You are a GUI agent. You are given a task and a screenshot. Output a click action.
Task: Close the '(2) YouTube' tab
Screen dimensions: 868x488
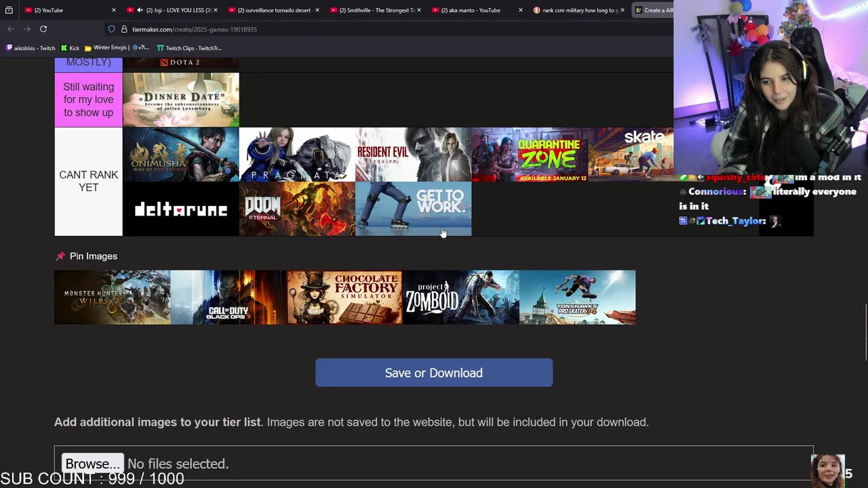(113, 10)
